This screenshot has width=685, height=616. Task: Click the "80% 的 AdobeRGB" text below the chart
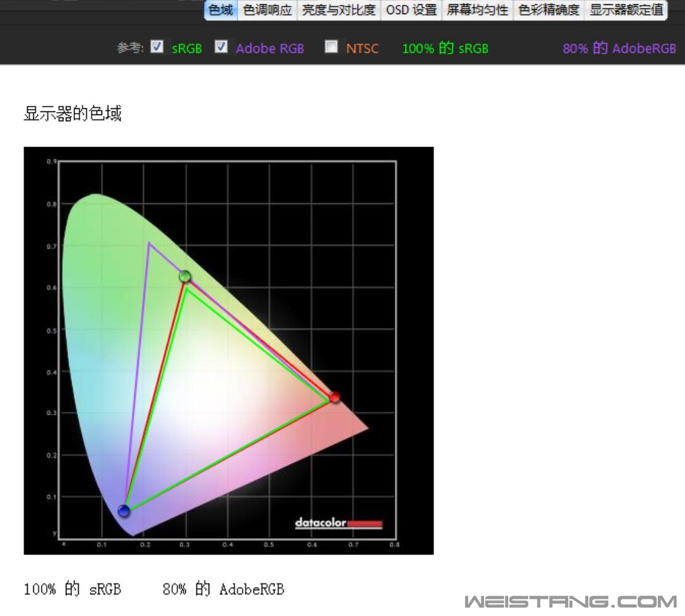(x=223, y=589)
